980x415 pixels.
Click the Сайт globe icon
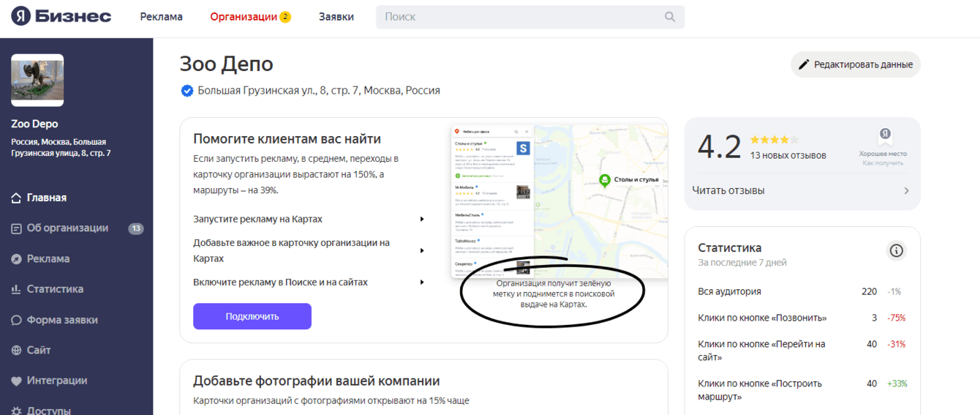point(16,351)
